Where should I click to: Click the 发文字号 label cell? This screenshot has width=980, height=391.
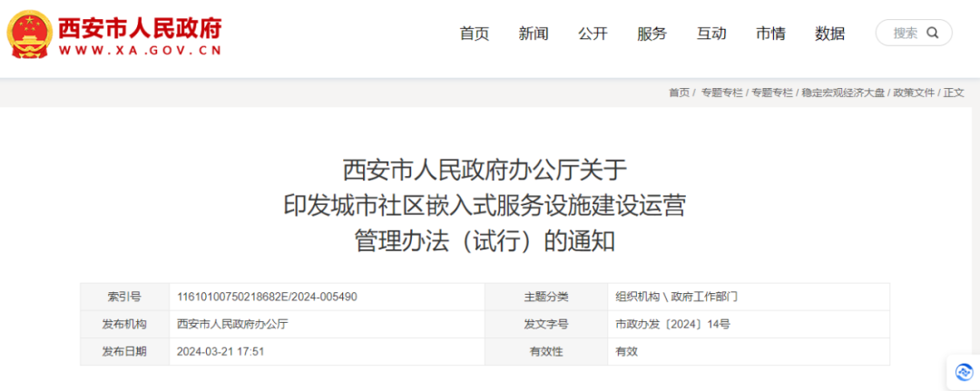(x=546, y=324)
